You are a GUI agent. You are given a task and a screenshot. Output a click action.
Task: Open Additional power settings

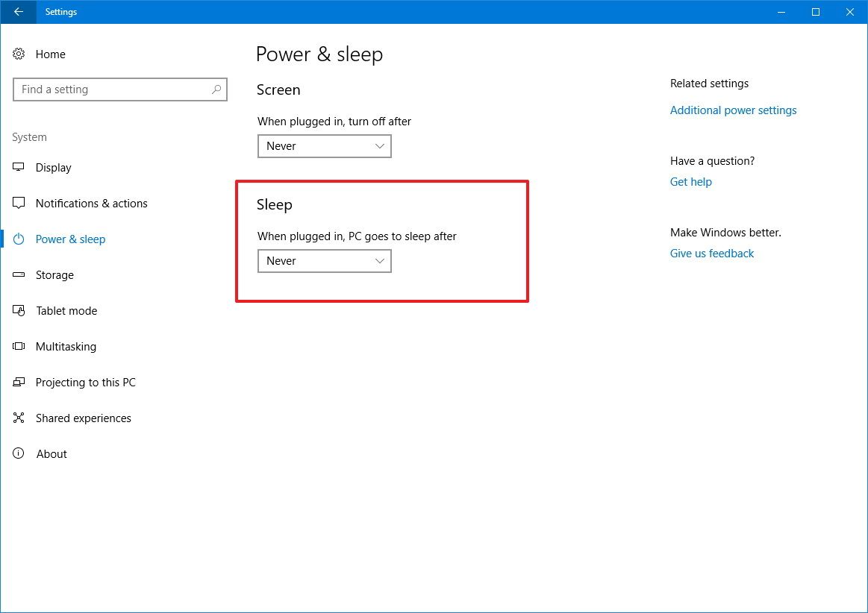coord(733,110)
